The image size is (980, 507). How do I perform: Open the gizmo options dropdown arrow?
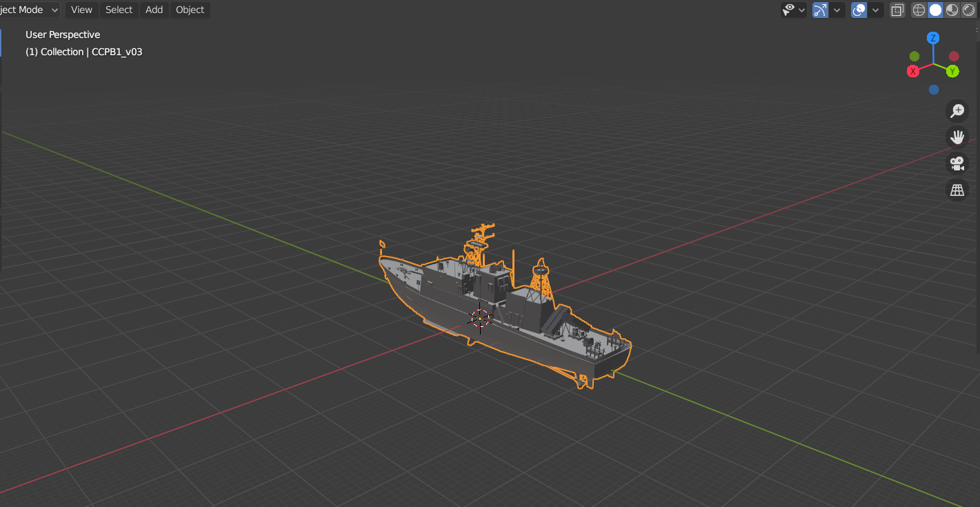[837, 10]
